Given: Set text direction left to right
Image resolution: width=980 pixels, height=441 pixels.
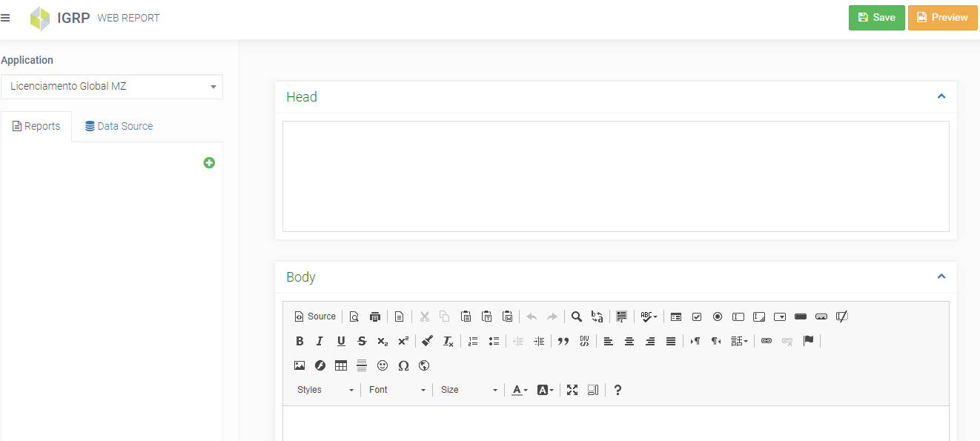Looking at the screenshot, I should tap(695, 341).
